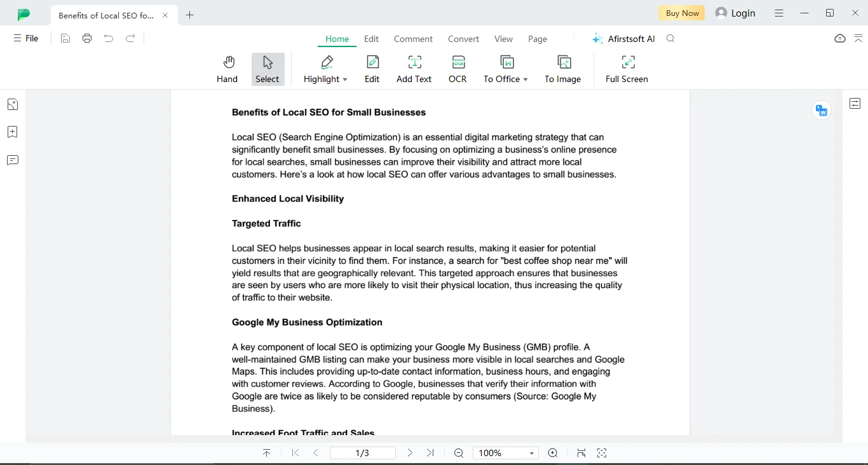Click the heading 'Google My Business Optimization'

(x=307, y=322)
